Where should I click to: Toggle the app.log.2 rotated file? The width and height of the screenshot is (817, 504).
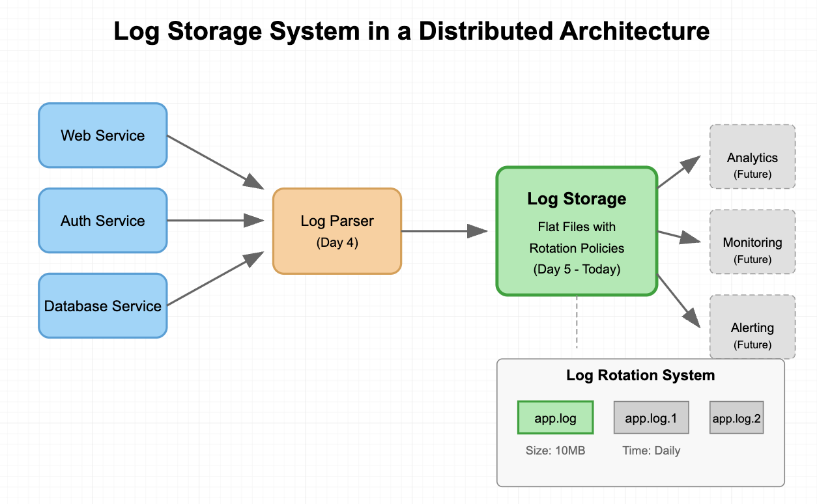[x=736, y=417]
